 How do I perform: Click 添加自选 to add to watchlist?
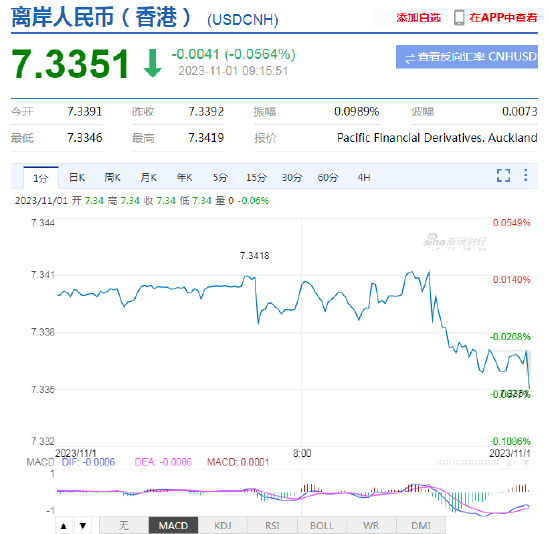tap(418, 18)
